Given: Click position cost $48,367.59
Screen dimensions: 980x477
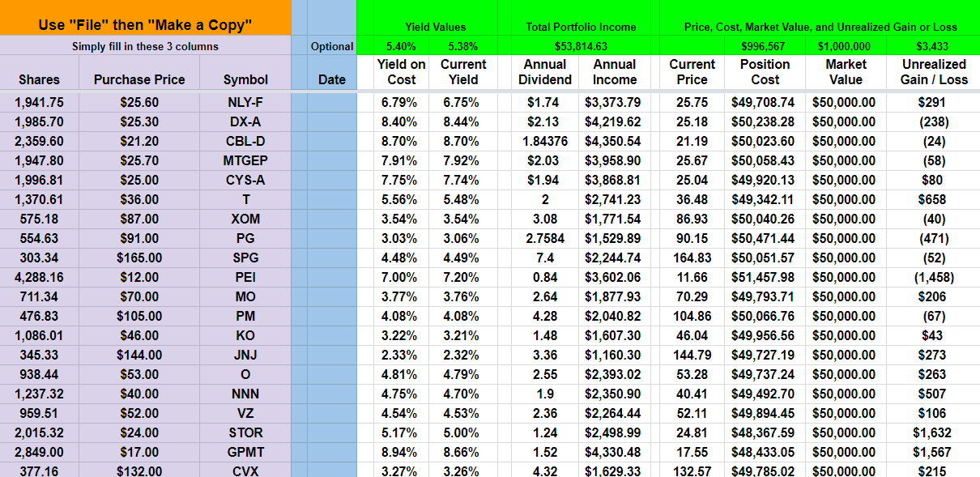Looking at the screenshot, I should click(765, 432).
